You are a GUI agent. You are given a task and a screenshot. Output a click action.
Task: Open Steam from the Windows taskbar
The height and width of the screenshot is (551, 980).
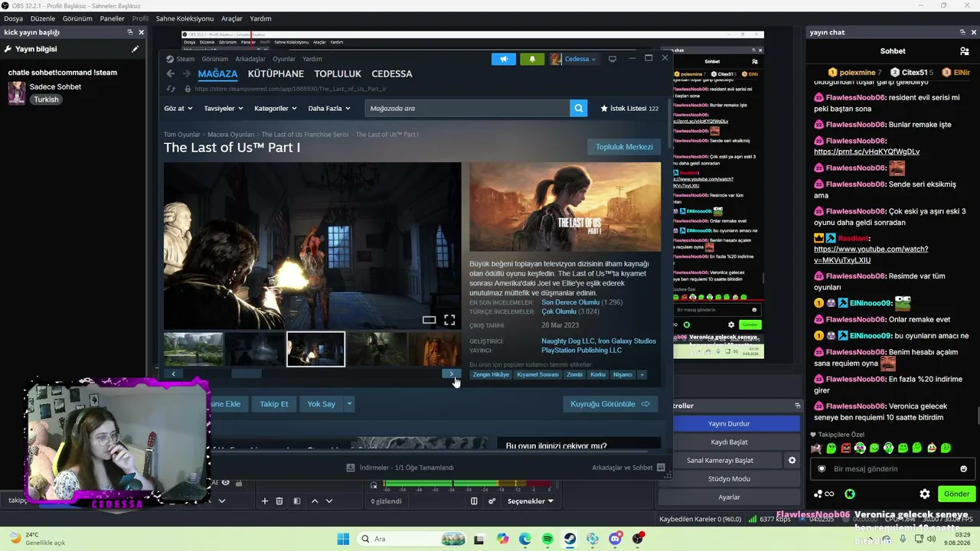click(570, 539)
